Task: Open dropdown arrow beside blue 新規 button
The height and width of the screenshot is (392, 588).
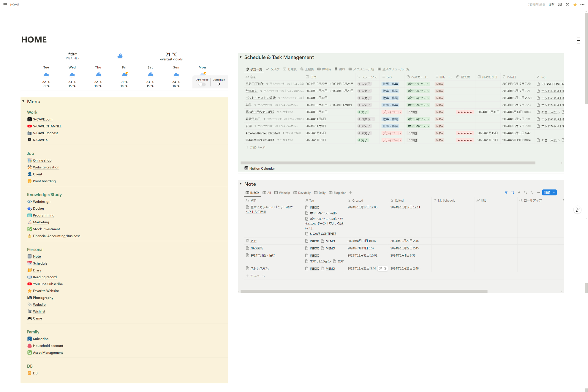Action: (554, 193)
